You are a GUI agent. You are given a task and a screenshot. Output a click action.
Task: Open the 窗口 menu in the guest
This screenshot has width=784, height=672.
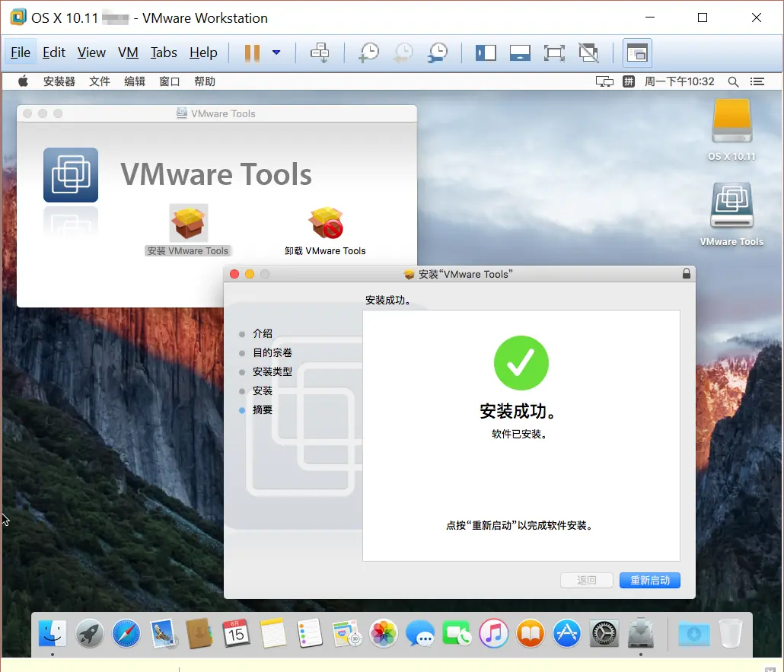[169, 81]
